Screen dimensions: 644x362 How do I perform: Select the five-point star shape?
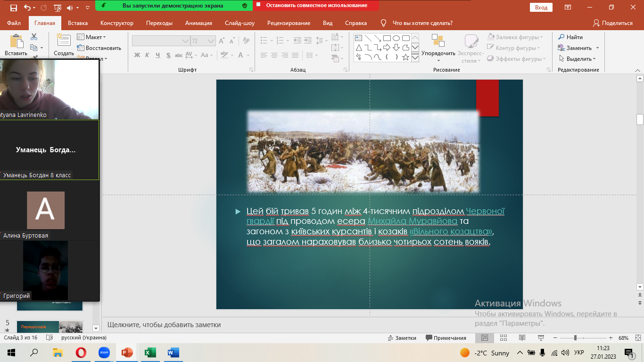tap(405, 57)
